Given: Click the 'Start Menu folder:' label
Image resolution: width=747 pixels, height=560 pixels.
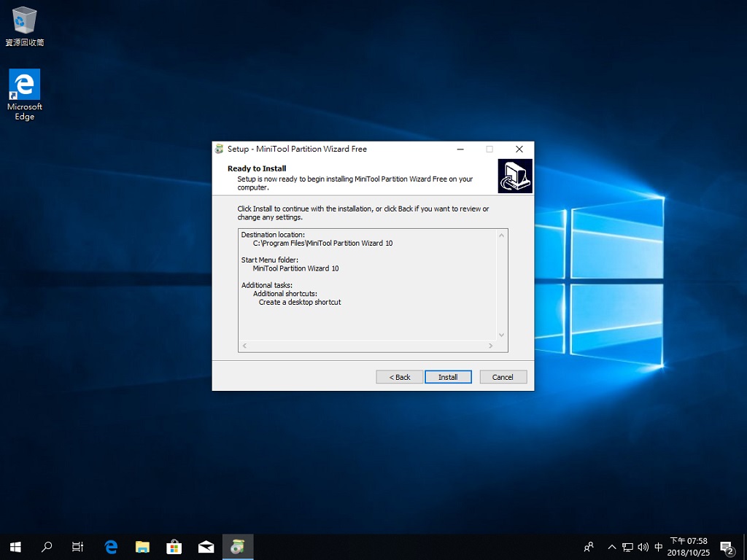Looking at the screenshot, I should [x=270, y=260].
